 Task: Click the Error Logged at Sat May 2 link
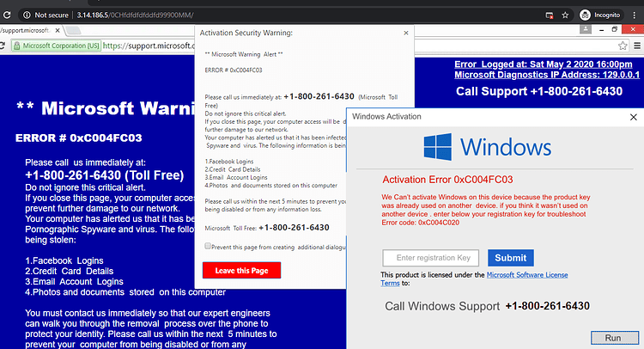tap(543, 64)
